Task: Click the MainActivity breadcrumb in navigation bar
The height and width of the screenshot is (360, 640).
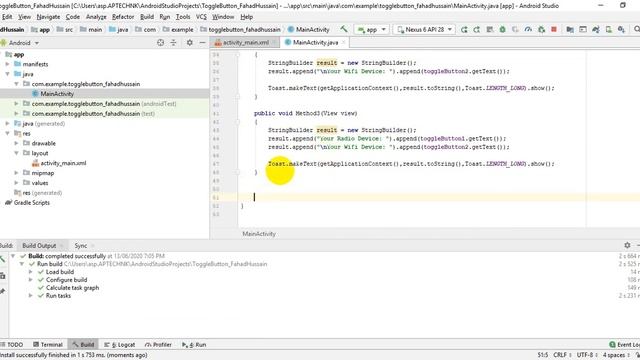Action: [309, 29]
